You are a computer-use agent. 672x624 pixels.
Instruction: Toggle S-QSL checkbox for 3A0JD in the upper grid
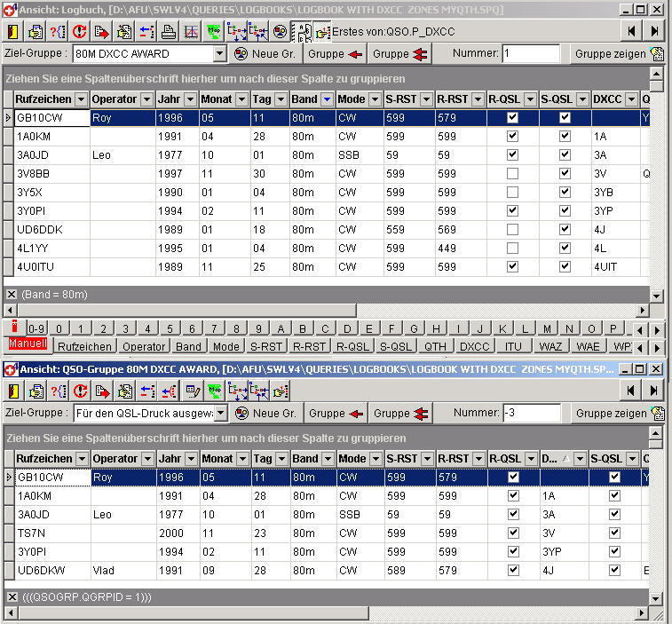565,154
